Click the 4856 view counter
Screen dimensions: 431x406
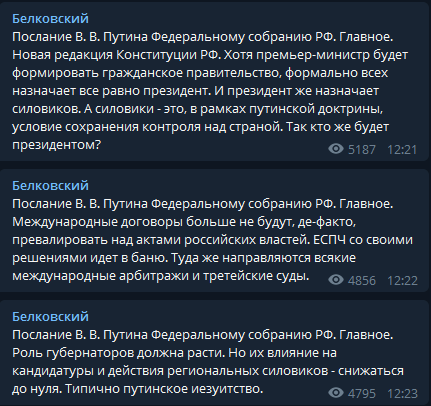[362, 281]
